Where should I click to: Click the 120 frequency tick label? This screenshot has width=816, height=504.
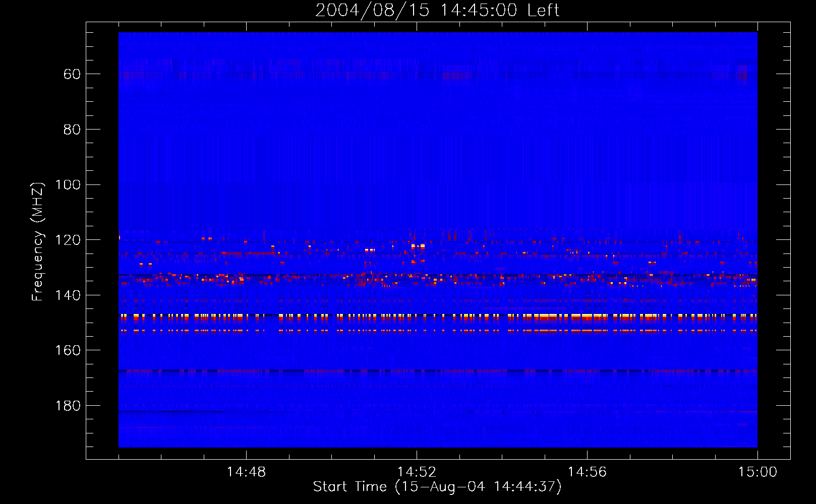pyautogui.click(x=68, y=240)
